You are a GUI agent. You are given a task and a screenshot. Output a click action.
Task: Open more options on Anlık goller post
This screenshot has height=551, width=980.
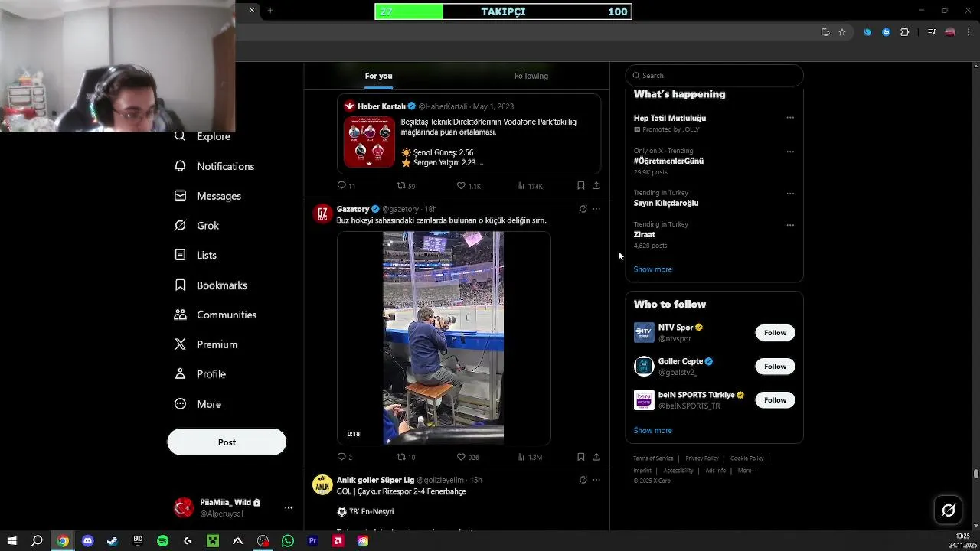(596, 480)
